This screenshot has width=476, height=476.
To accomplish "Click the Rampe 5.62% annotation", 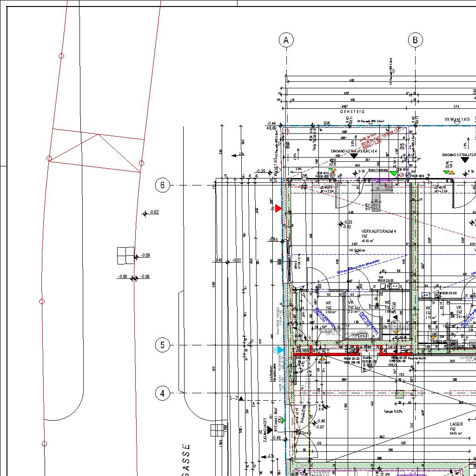I will click(393, 411).
